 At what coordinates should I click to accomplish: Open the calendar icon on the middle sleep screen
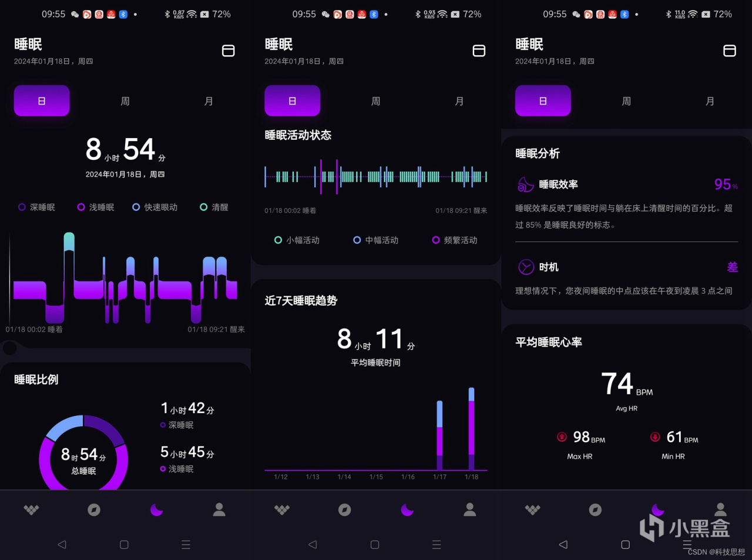click(479, 51)
